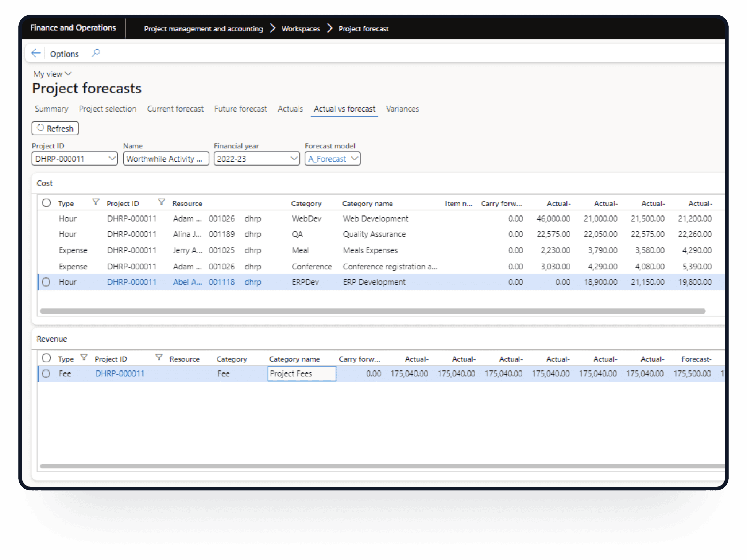The width and height of the screenshot is (747, 560).
Task: Open the Financial year 2022-23 dropdown
Action: click(x=257, y=159)
